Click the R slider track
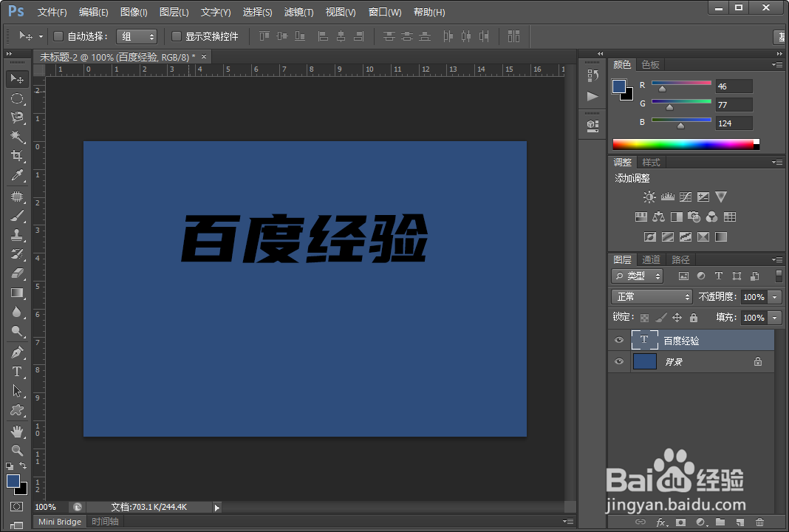 point(681,83)
